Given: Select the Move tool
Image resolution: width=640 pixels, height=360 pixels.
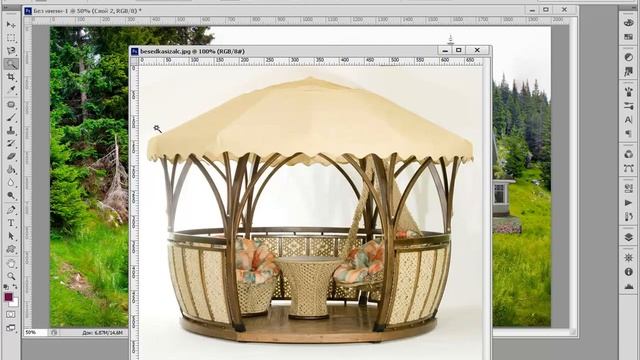Looking at the screenshot, I should (11, 25).
